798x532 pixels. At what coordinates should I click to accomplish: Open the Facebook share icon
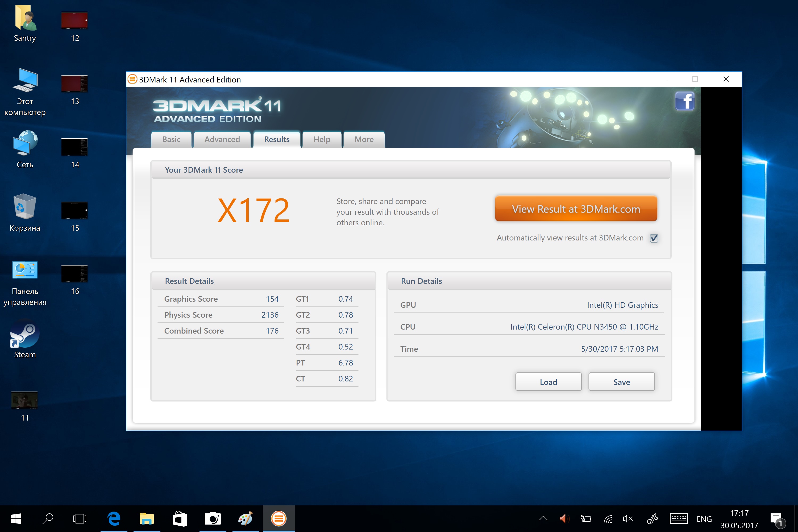[x=684, y=101]
